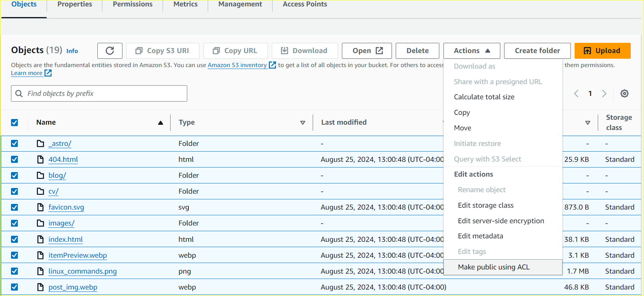Click the _astro folder icon
644x296 pixels.
(41, 144)
